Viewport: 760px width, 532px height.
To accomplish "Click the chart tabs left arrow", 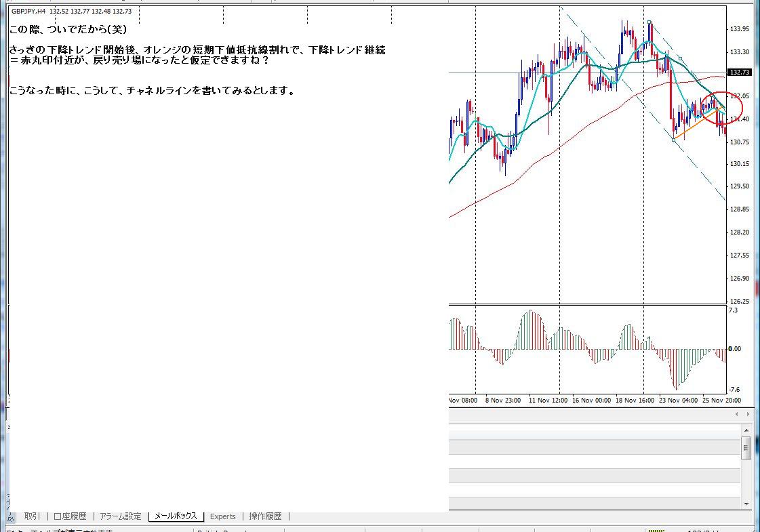I will (x=737, y=414).
